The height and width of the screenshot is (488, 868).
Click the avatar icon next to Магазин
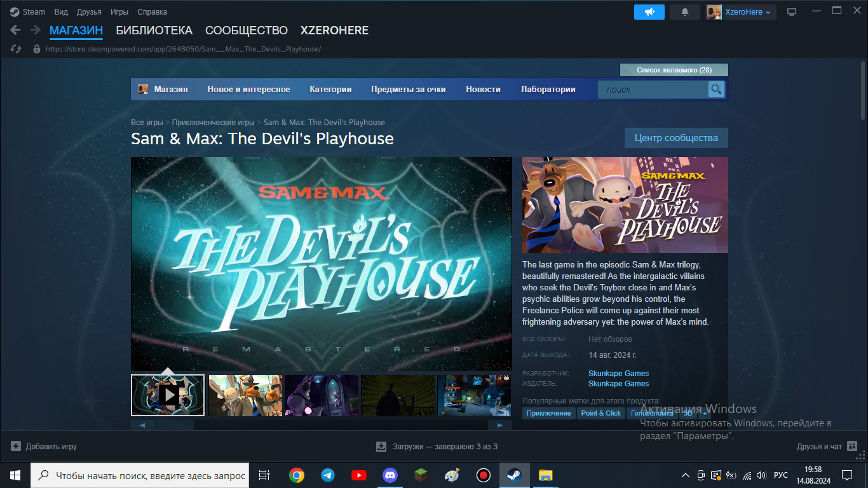[144, 90]
